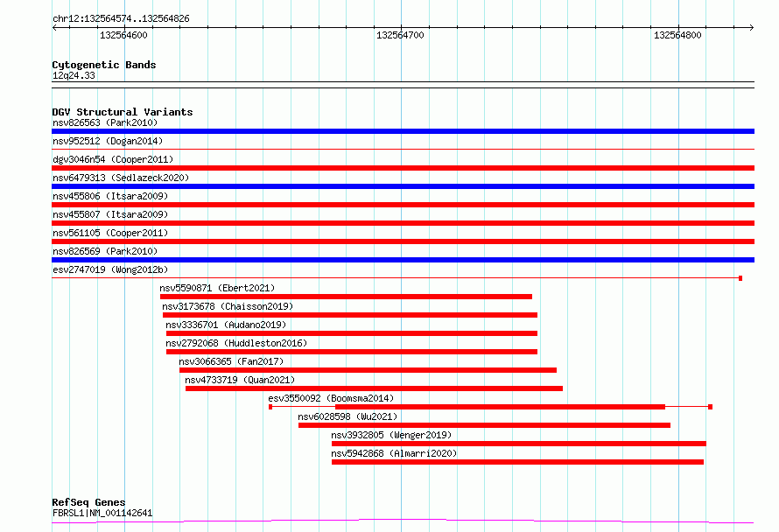Select the red dgv3046n54 variant bar
This screenshot has height=532, width=779.
tap(403, 168)
